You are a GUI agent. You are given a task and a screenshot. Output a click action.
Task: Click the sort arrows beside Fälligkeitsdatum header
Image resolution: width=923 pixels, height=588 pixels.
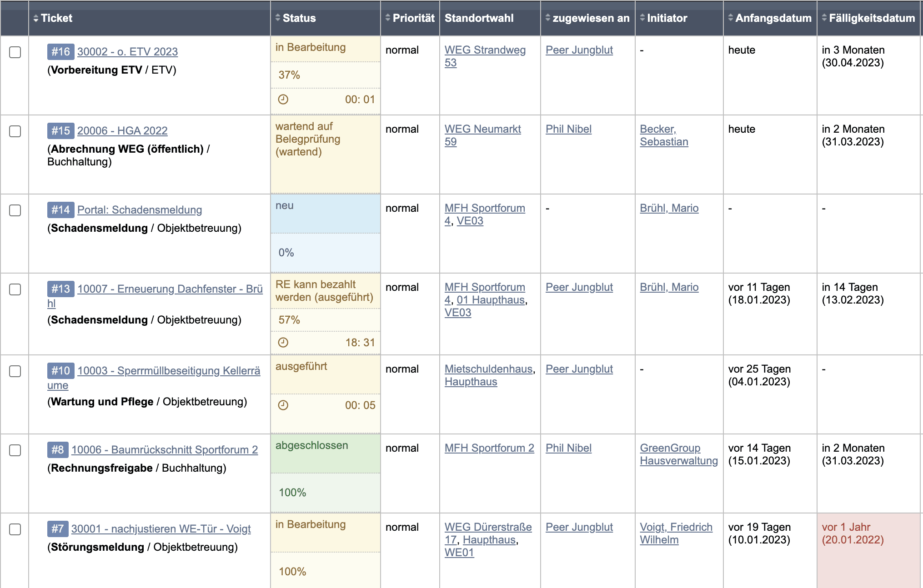(x=824, y=18)
